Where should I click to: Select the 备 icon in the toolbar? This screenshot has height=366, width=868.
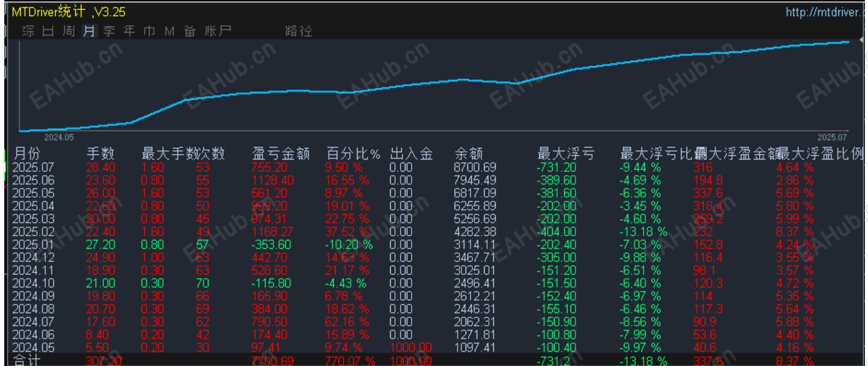[190, 31]
